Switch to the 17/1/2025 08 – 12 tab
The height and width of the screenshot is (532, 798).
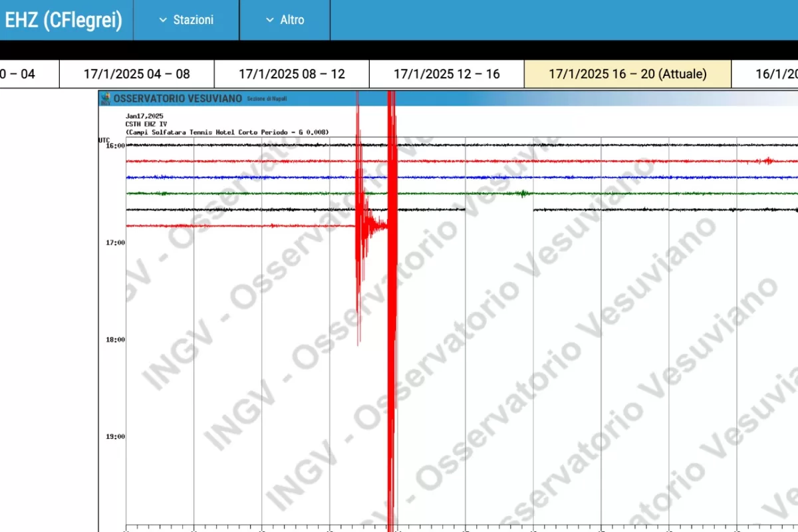tap(292, 74)
